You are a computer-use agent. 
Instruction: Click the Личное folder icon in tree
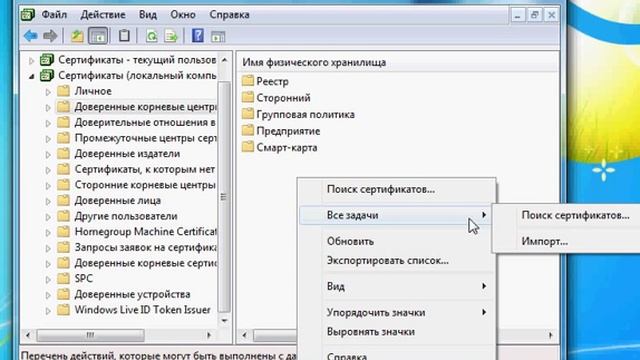click(63, 91)
